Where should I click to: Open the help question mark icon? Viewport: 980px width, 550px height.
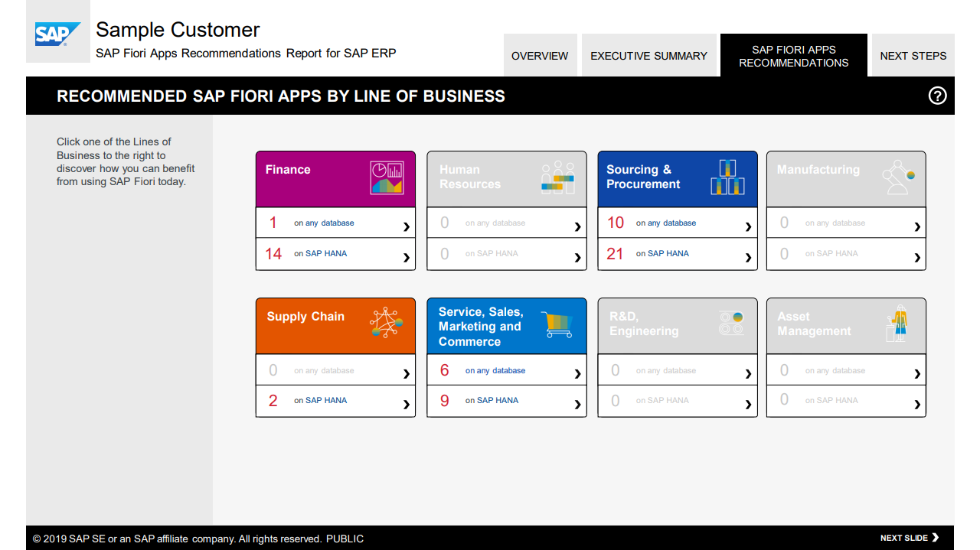pos(937,96)
